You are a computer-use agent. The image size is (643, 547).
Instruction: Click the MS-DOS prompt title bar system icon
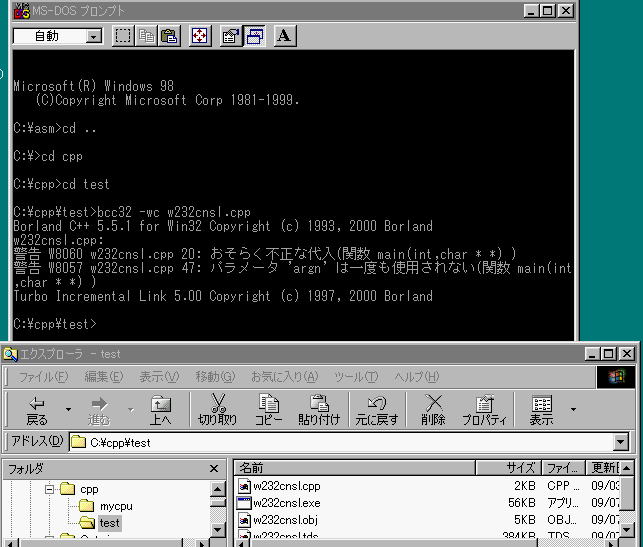pos(21,11)
